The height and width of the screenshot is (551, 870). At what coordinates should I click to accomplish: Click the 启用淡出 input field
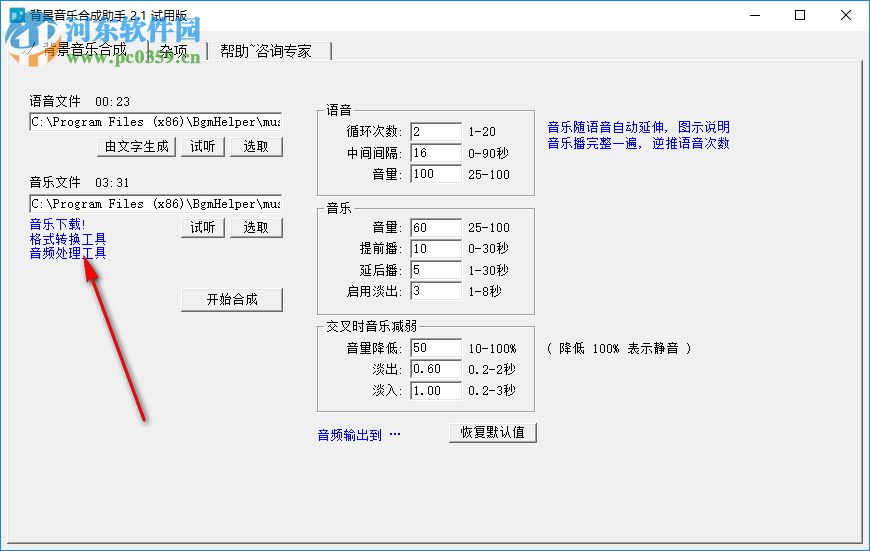(x=436, y=291)
